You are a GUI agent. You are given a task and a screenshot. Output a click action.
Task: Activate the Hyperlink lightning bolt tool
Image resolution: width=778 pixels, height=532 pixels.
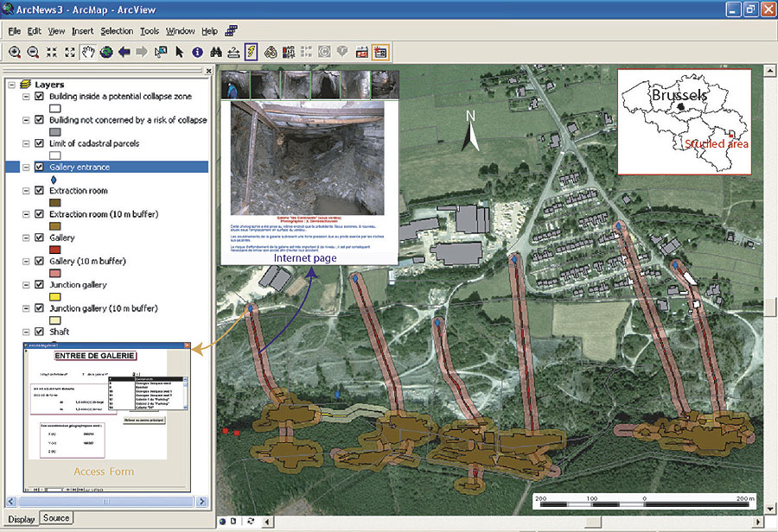[x=251, y=52]
